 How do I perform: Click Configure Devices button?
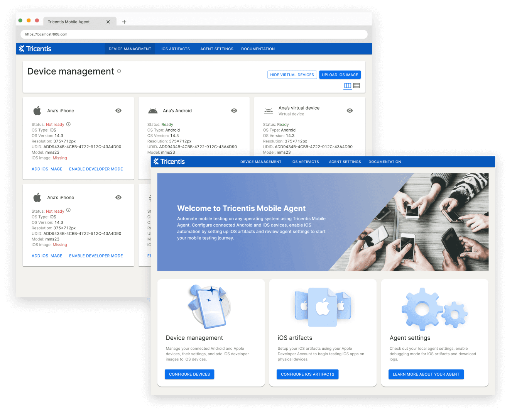coord(189,374)
